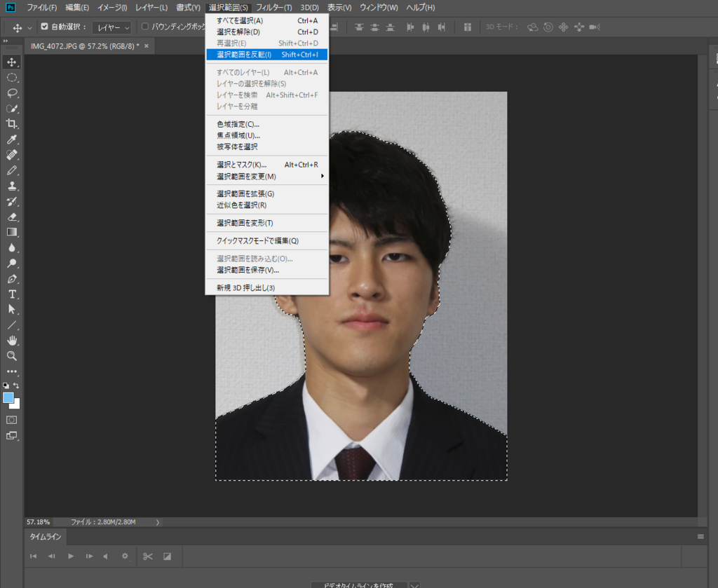Select the Dodge tool
This screenshot has height=588, width=718.
click(12, 263)
